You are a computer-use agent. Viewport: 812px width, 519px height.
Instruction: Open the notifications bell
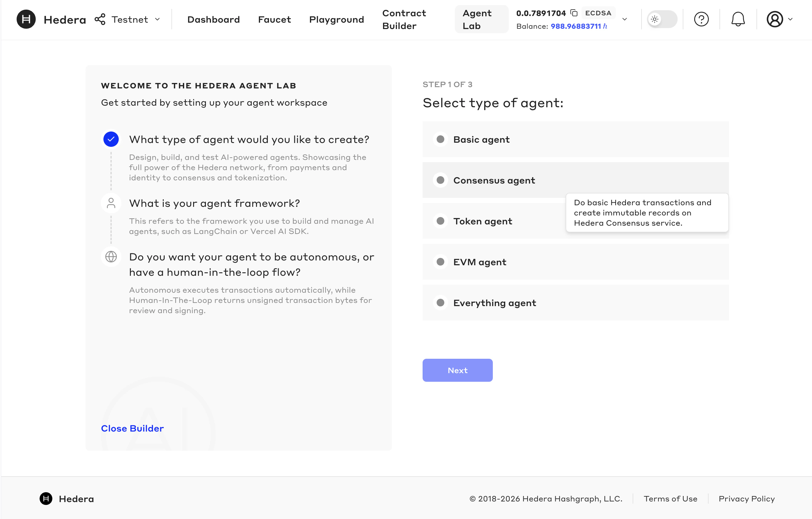pos(738,19)
